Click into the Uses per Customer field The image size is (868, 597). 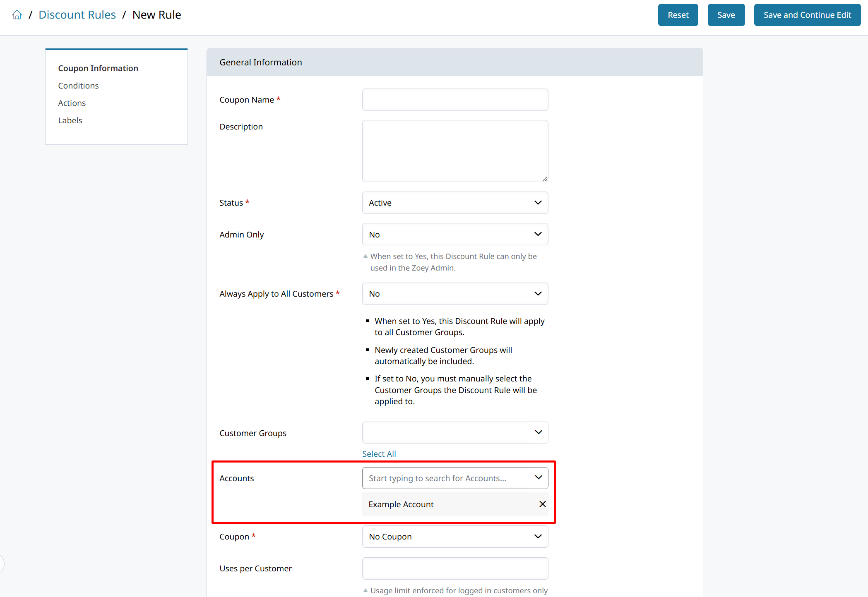click(x=454, y=568)
